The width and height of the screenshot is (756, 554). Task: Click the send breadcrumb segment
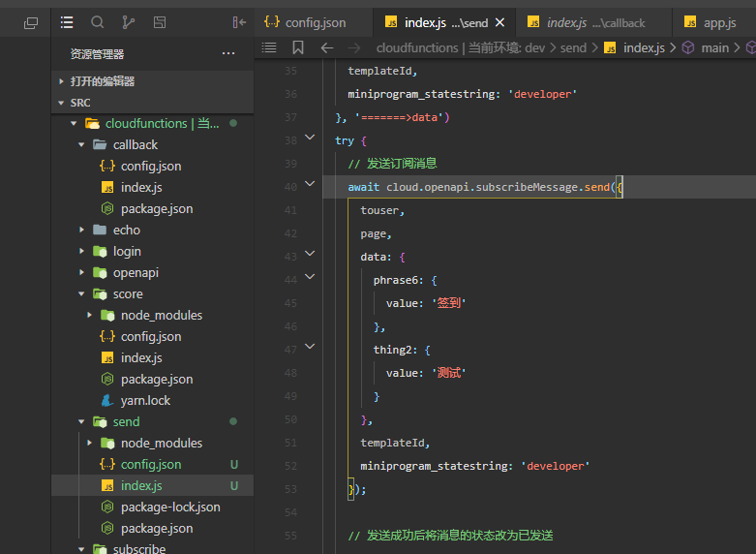573,47
